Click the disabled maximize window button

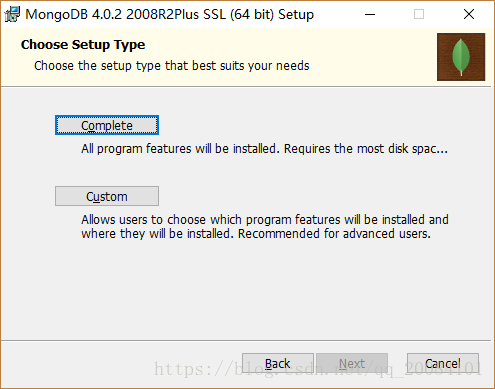coord(419,14)
